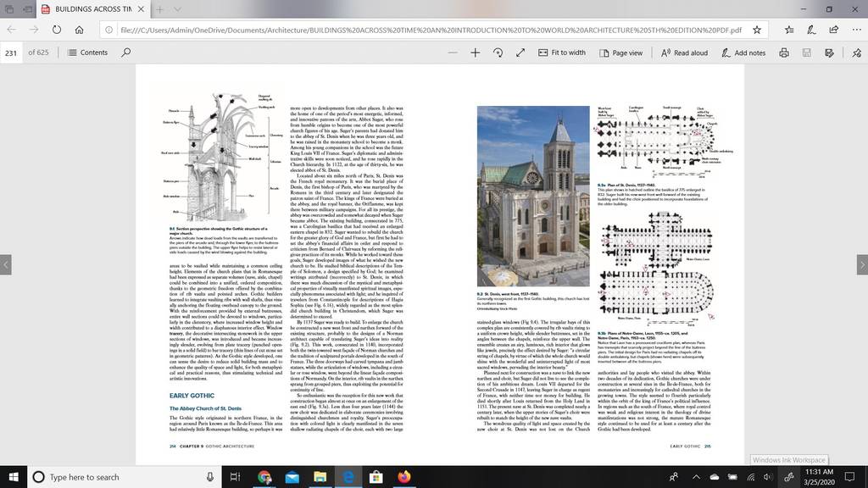Image resolution: width=868 pixels, height=488 pixels.
Task: Open the Mail app from taskbar
Action: [x=292, y=477]
